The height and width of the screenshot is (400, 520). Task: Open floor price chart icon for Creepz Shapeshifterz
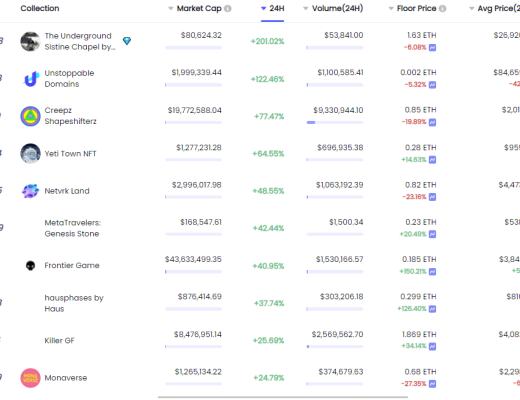[432, 122]
